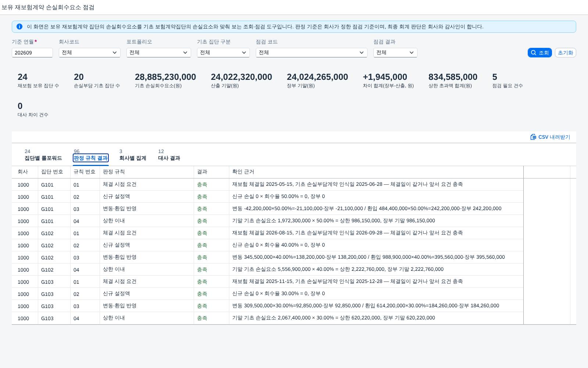
Task: Click the evidence text starting 변동 -42,200,000
Action: (x=367, y=209)
